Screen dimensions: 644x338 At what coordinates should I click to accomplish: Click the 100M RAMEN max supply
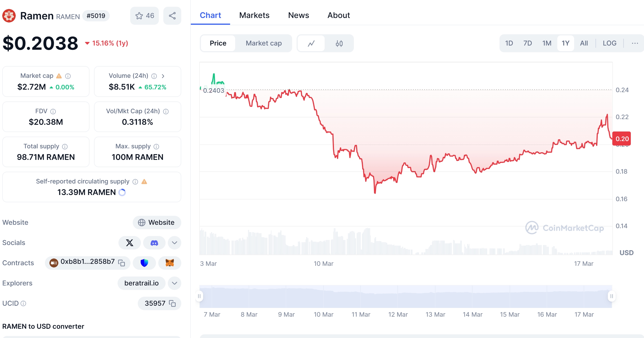(137, 157)
